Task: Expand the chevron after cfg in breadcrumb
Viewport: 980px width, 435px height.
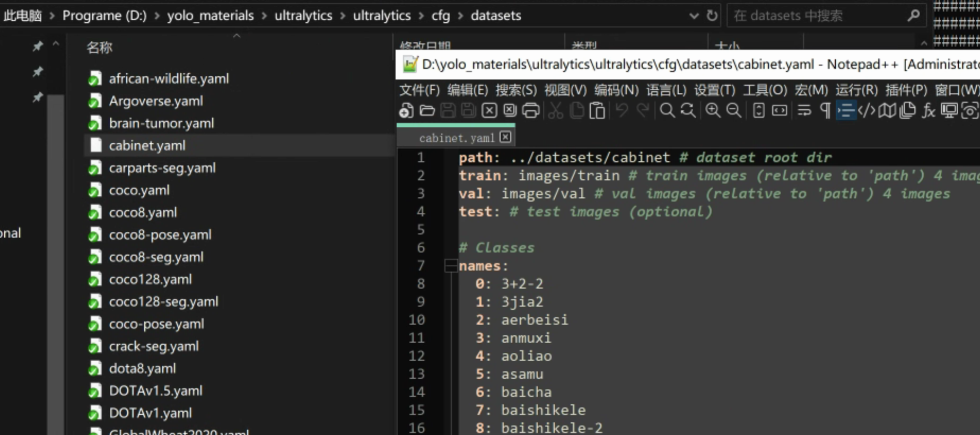Action: (x=460, y=16)
